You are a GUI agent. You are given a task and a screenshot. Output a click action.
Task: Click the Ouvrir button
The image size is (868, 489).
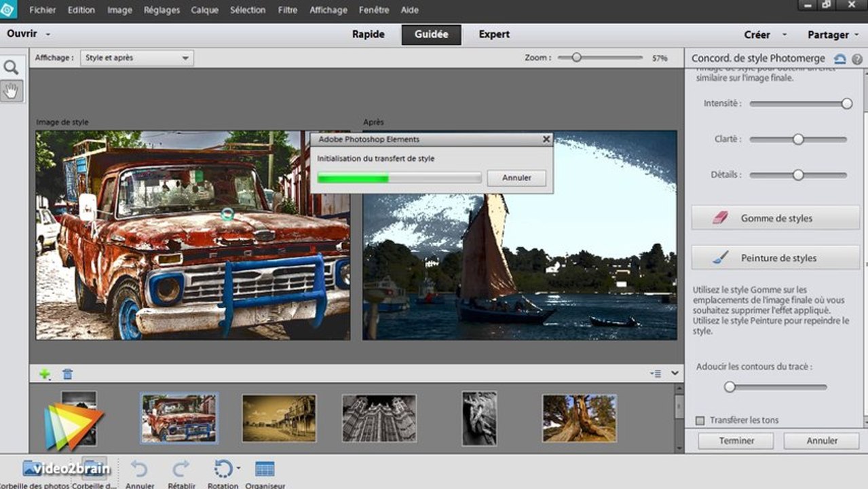click(x=22, y=34)
